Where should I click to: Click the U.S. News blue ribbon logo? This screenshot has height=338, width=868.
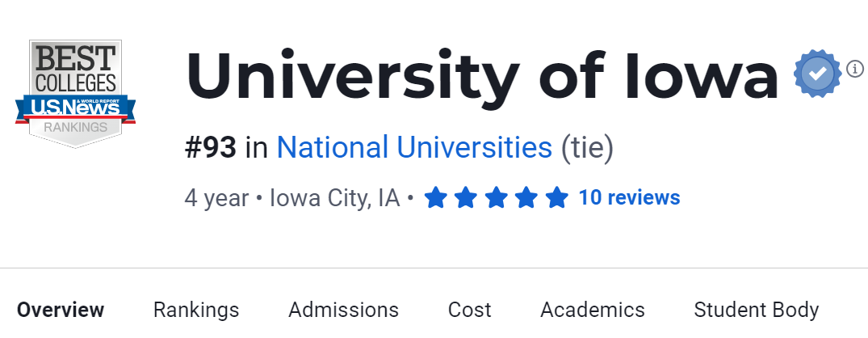coord(75,107)
